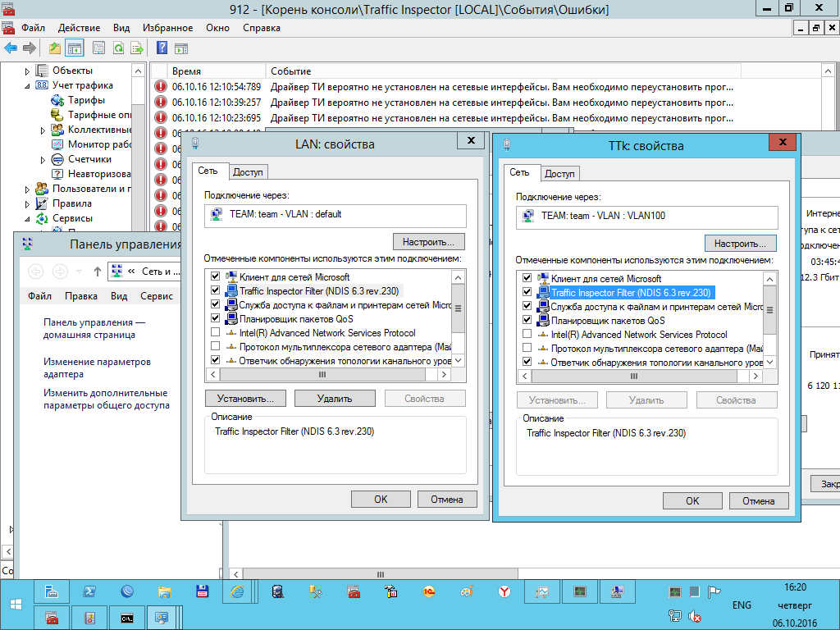The image size is (840, 630).
Task: Click Установить in the LAN properties dialog
Action: [x=245, y=399]
